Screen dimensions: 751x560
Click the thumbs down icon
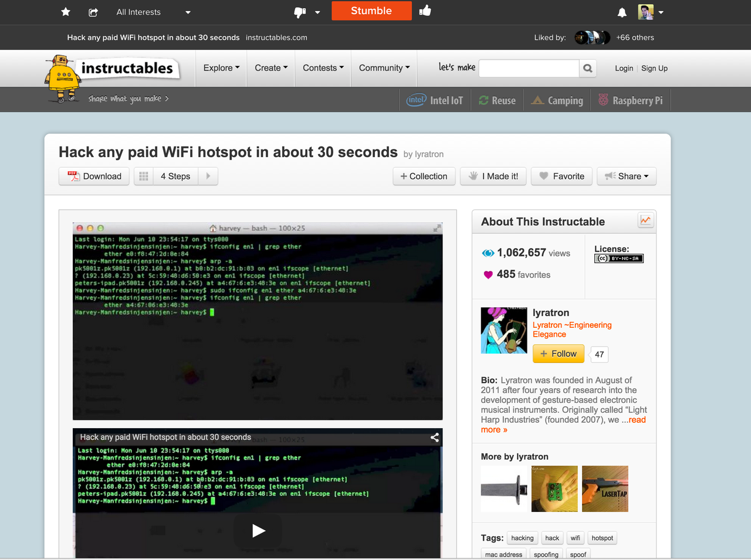[300, 12]
